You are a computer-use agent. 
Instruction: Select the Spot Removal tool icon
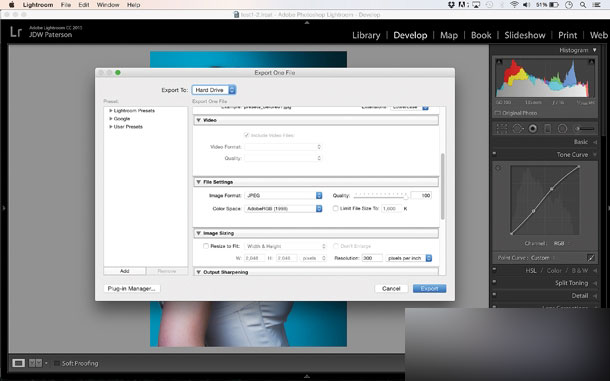click(517, 128)
